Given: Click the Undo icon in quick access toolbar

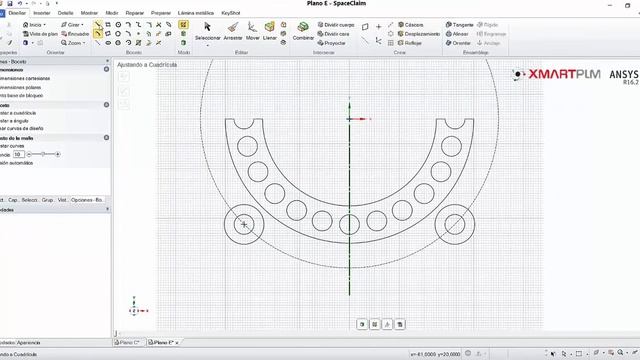Looking at the screenshot, I should coord(19,4).
